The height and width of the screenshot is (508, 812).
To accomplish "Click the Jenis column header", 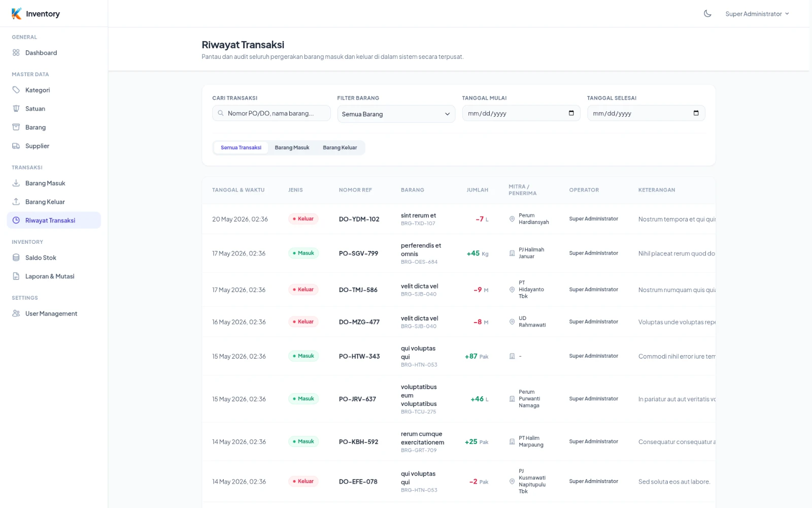I will click(295, 190).
